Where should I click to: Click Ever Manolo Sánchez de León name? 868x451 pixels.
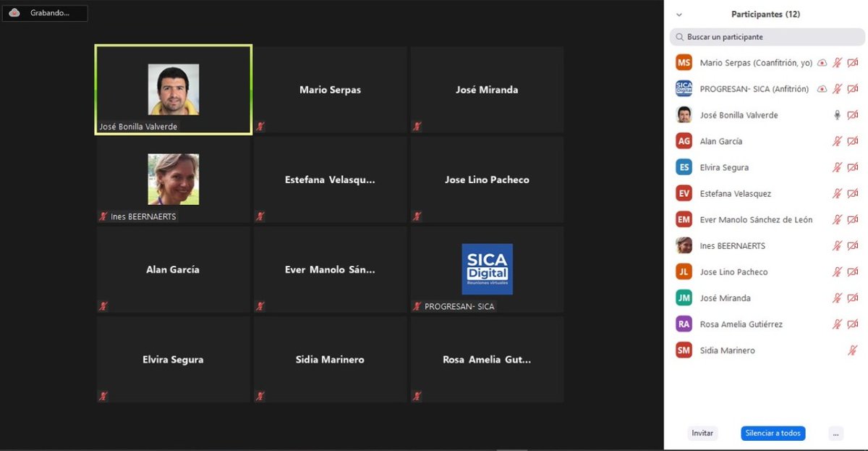click(x=756, y=219)
